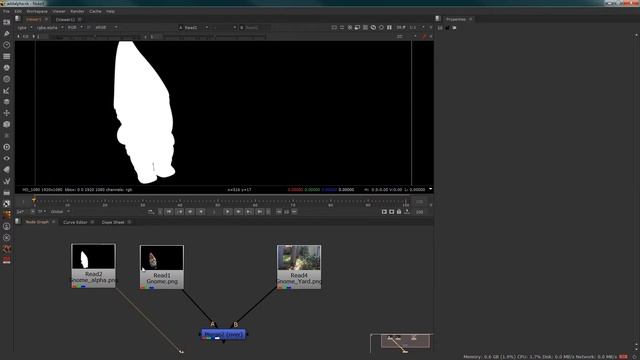
Task: Open the Cache menu
Action: 95,11
